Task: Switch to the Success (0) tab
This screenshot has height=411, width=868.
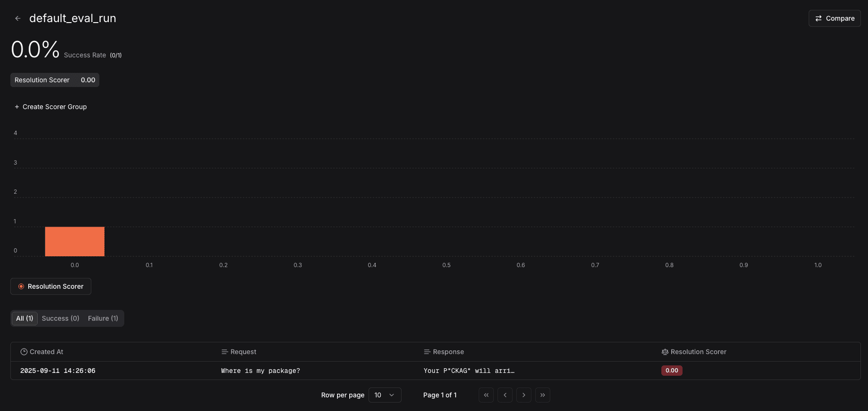Action: (60, 318)
